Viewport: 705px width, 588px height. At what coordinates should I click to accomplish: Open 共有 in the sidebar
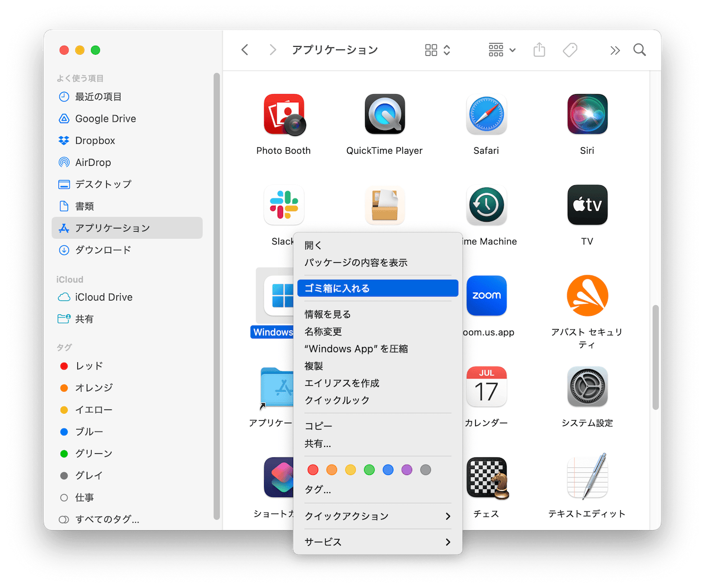(x=127, y=319)
